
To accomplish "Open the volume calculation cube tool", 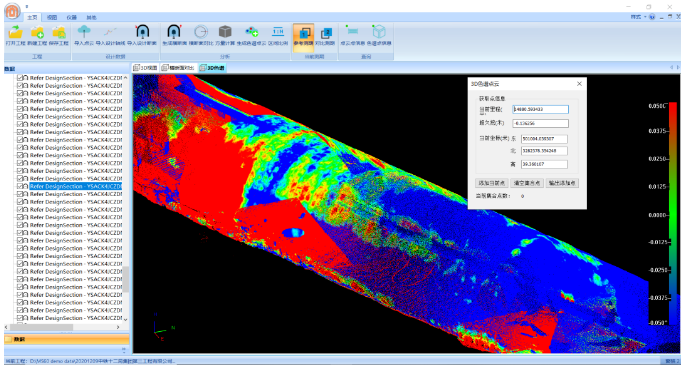I will point(225,35).
